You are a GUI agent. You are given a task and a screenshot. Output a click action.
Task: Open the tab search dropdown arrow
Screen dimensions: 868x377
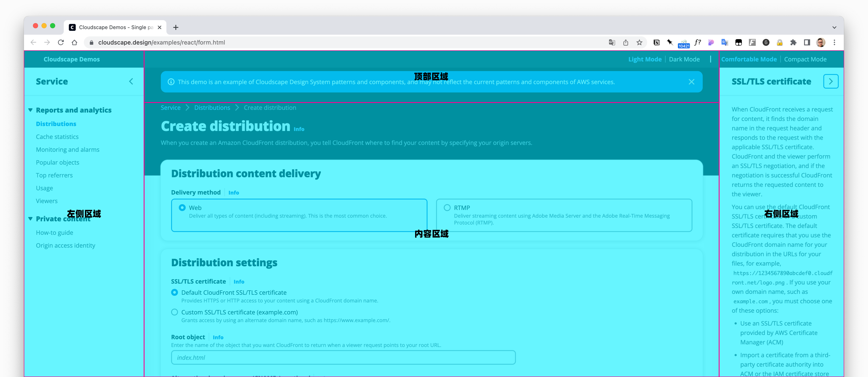click(x=834, y=27)
